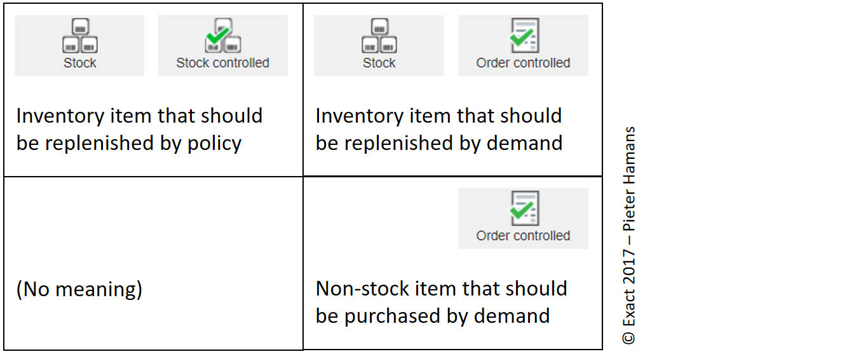Click the Order controlled checklist icon above the inventory item text

pos(524,36)
